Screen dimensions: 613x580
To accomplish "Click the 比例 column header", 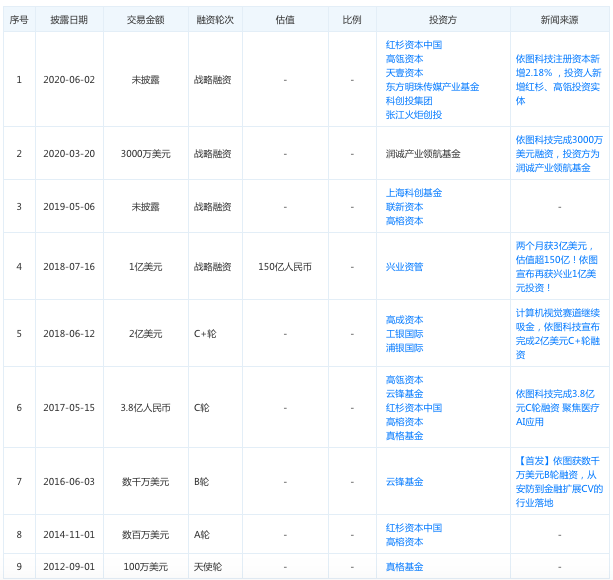I will point(352,20).
